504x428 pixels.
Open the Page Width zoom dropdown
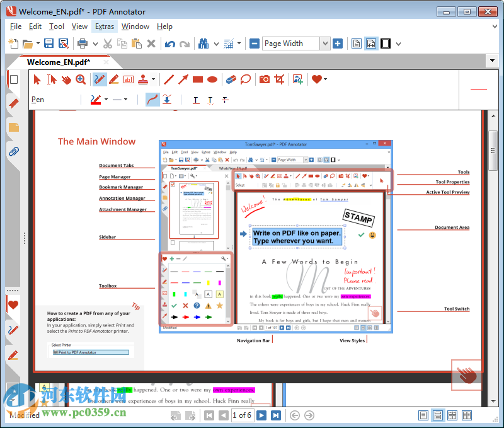coord(324,43)
